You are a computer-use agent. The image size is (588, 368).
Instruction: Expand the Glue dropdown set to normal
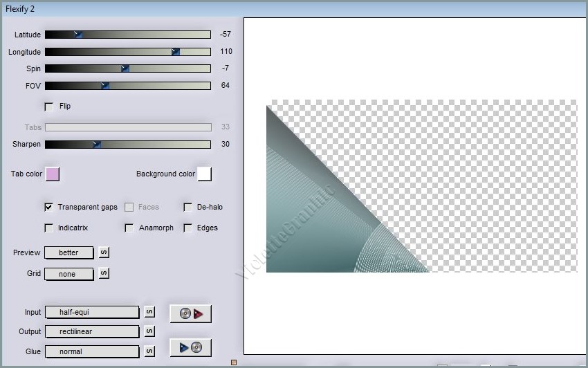point(92,351)
